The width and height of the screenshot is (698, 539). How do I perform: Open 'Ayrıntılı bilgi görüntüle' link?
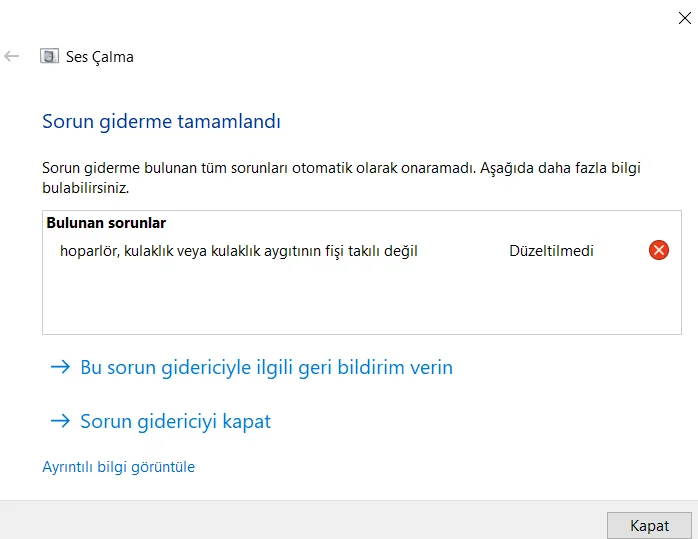click(x=118, y=467)
